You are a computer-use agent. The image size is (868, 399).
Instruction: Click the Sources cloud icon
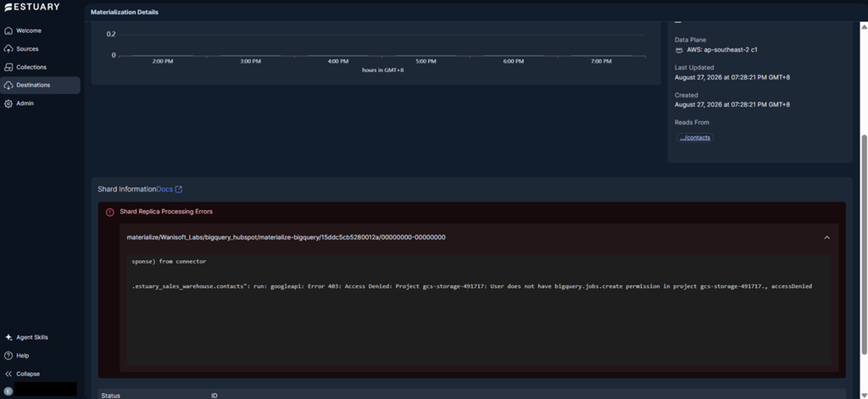(x=8, y=49)
